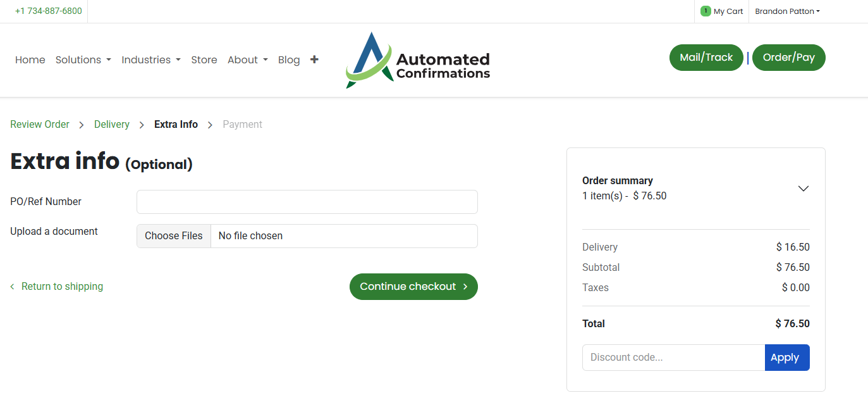Open the Industries dropdown menu

tap(151, 59)
